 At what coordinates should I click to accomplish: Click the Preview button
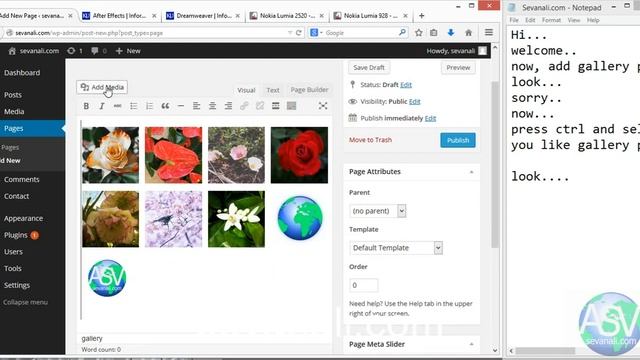(x=458, y=67)
